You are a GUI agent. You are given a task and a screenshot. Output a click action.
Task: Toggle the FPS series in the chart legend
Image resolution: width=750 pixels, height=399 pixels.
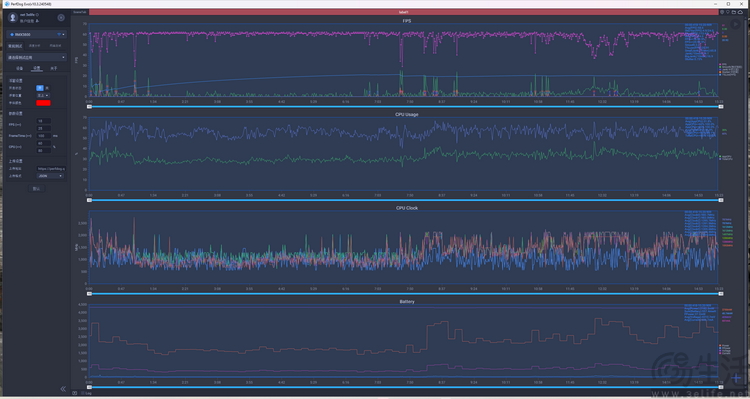(723, 64)
